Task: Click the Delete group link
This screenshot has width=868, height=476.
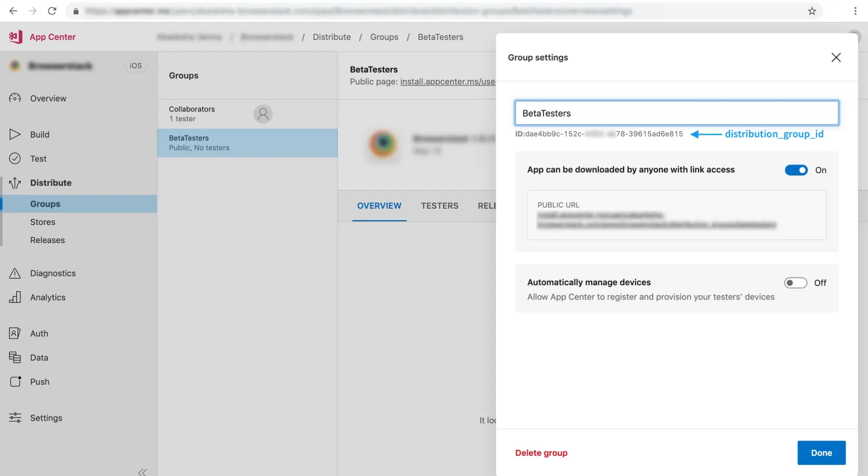Action: click(541, 453)
